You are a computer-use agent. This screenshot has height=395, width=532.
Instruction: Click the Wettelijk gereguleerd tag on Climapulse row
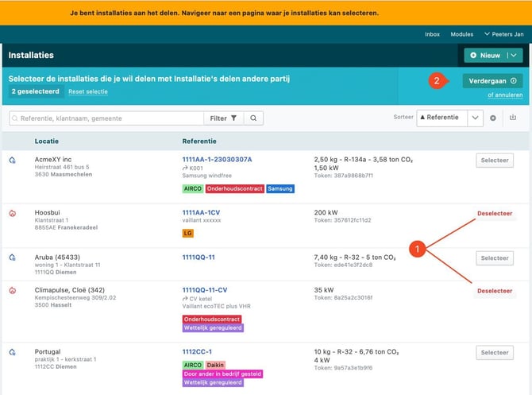[213, 327]
